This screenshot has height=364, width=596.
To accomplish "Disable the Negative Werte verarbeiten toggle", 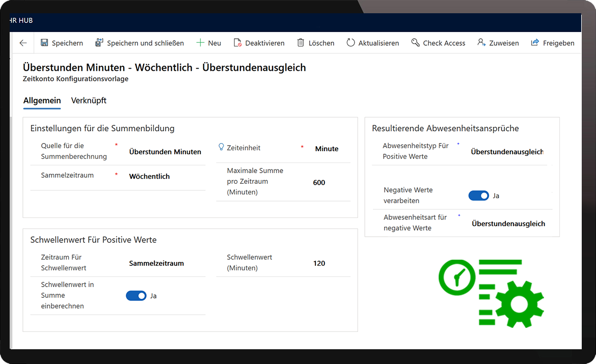I will pos(478,195).
